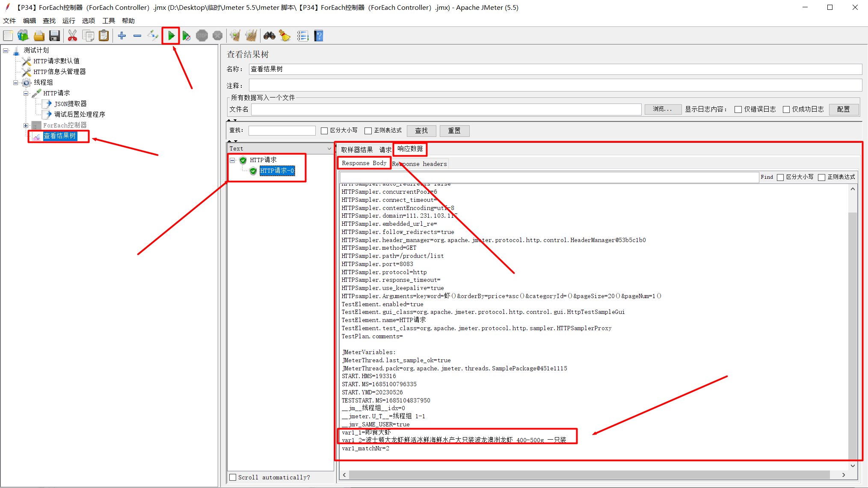Check the 仅成功日志 option
This screenshot has height=488, width=868.
pos(786,109)
